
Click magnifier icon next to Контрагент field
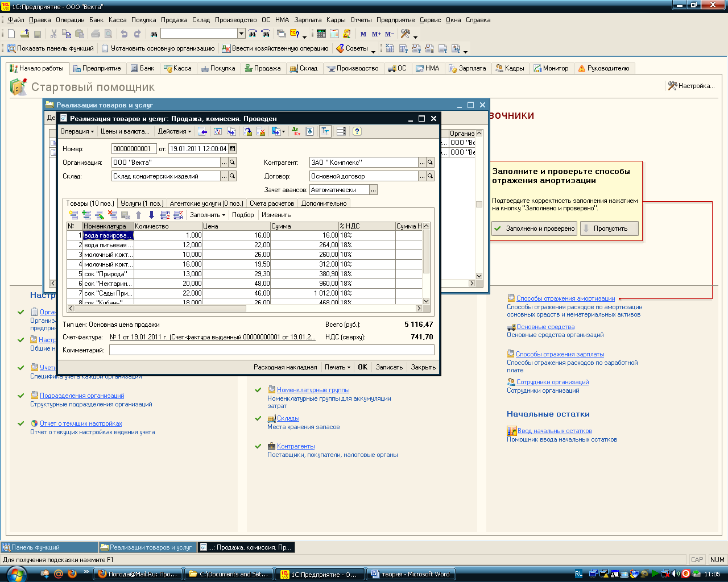[x=431, y=163]
